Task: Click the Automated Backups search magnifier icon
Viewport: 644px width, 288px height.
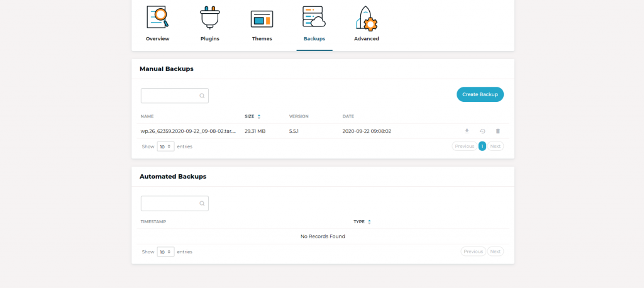Action: pyautogui.click(x=202, y=203)
